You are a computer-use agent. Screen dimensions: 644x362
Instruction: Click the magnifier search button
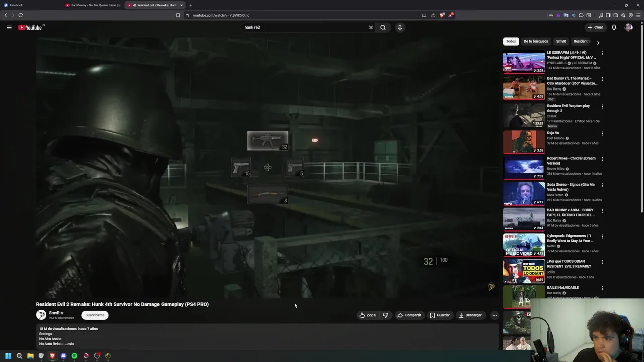click(x=383, y=27)
